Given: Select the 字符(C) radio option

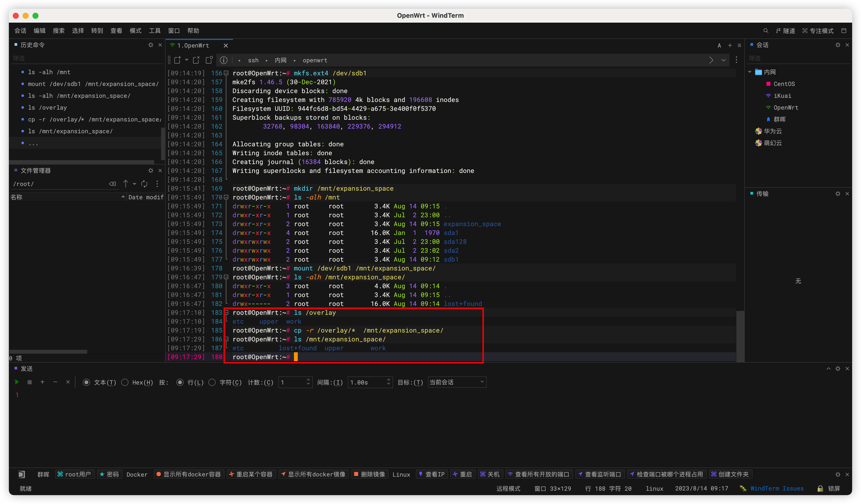Looking at the screenshot, I should [212, 382].
